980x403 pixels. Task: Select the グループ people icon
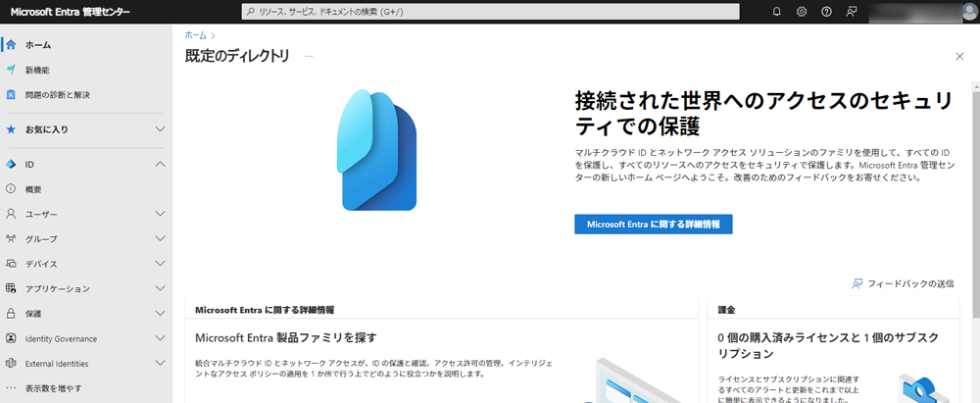pyautogui.click(x=11, y=239)
